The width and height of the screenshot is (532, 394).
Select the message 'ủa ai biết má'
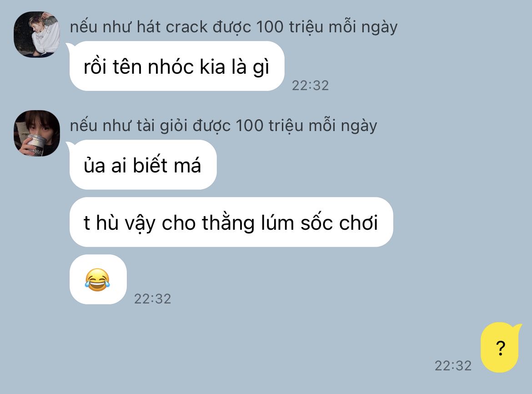click(x=143, y=165)
